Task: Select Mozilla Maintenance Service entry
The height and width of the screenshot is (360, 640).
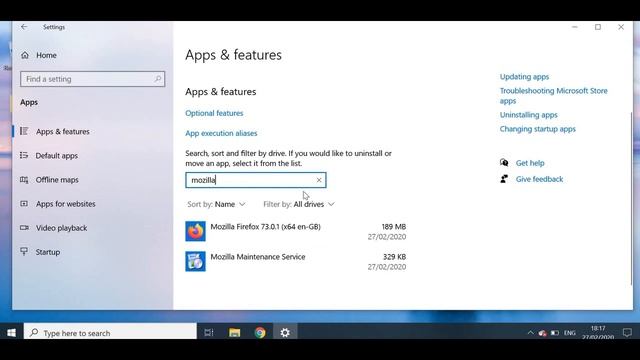Action: [x=296, y=262]
